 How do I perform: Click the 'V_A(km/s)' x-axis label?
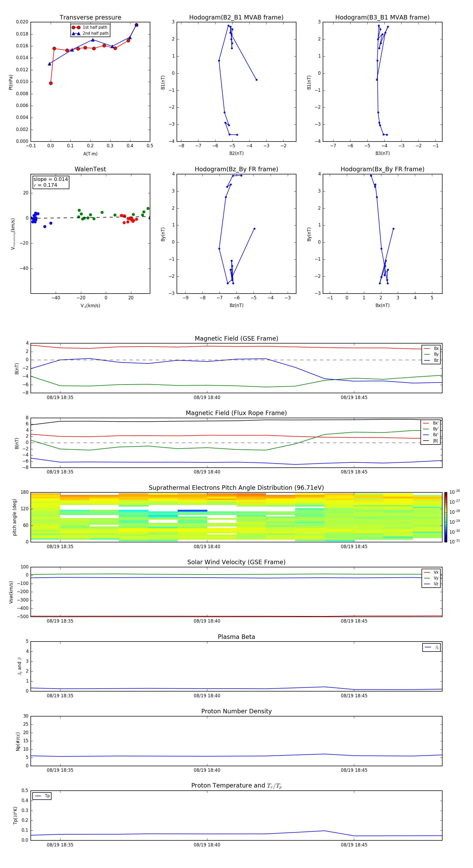[90, 306]
